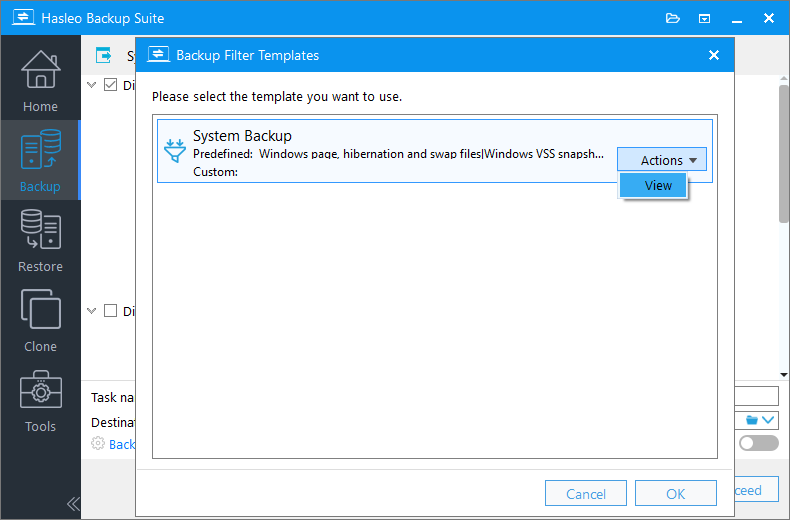The image size is (790, 520).
Task: Click the main window vertical scrollbar
Action: click(x=784, y=154)
